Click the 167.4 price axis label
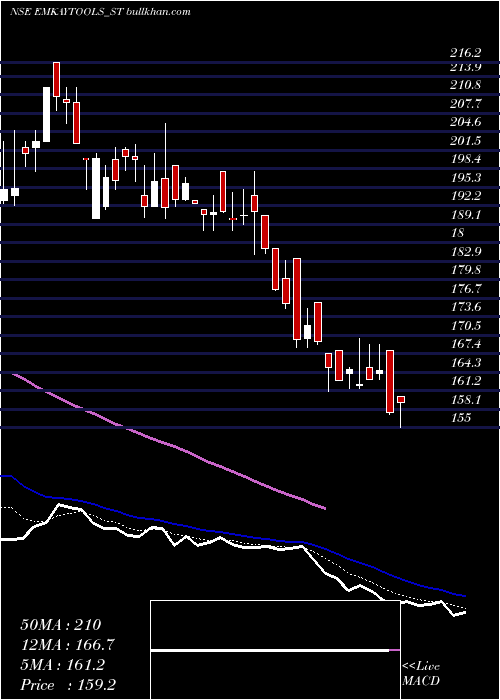 (466, 344)
